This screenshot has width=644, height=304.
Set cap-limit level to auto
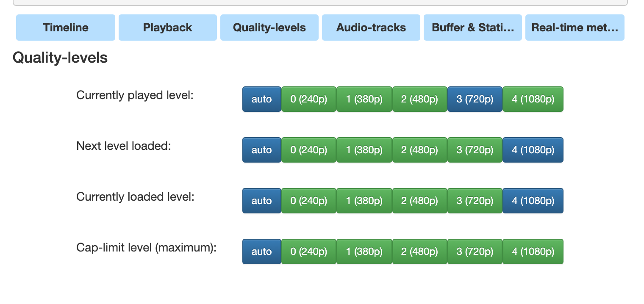[x=261, y=251]
